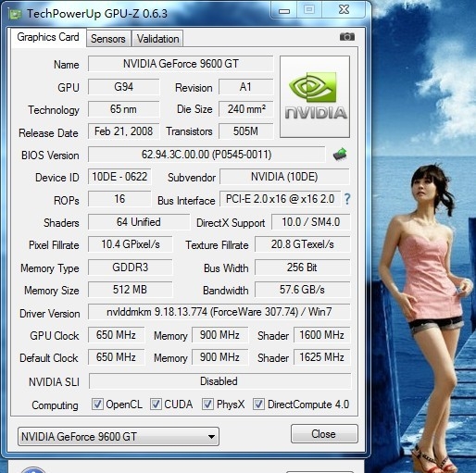Click the GPU value G94
Screen dimensions: 476x473
pyautogui.click(x=124, y=87)
